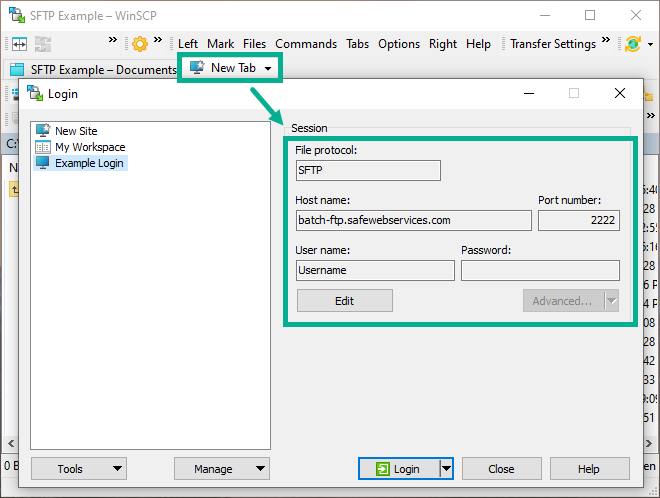
Task: Open the New Tab dropdown arrow
Action: [x=268, y=68]
